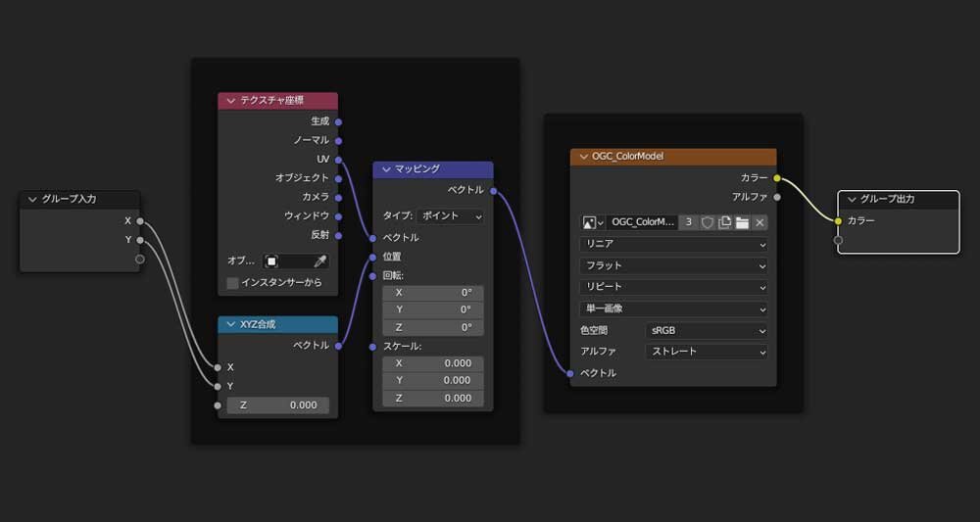This screenshot has height=522, width=980.
Task: Select the グループ出力 node header
Action: (x=899, y=200)
